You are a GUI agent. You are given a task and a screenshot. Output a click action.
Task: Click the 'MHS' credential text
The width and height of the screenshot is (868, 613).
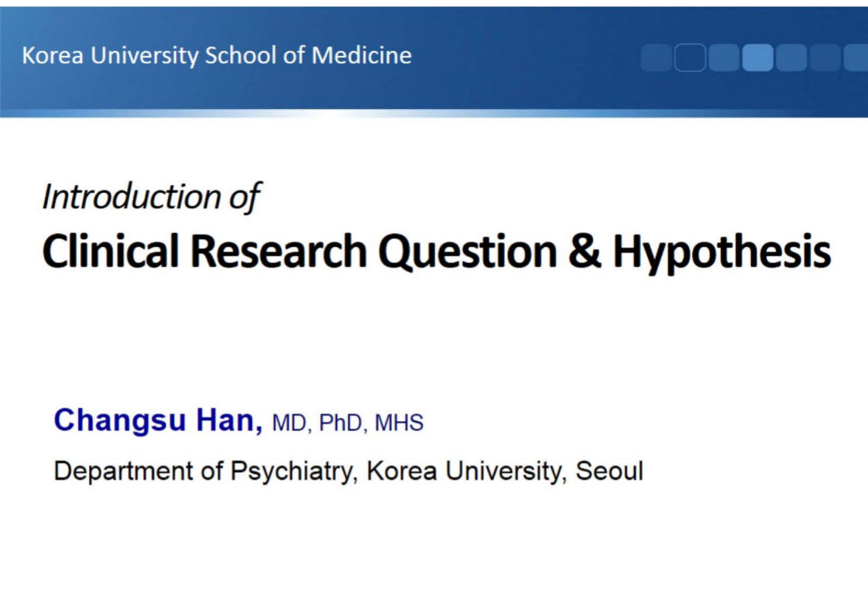(399, 423)
